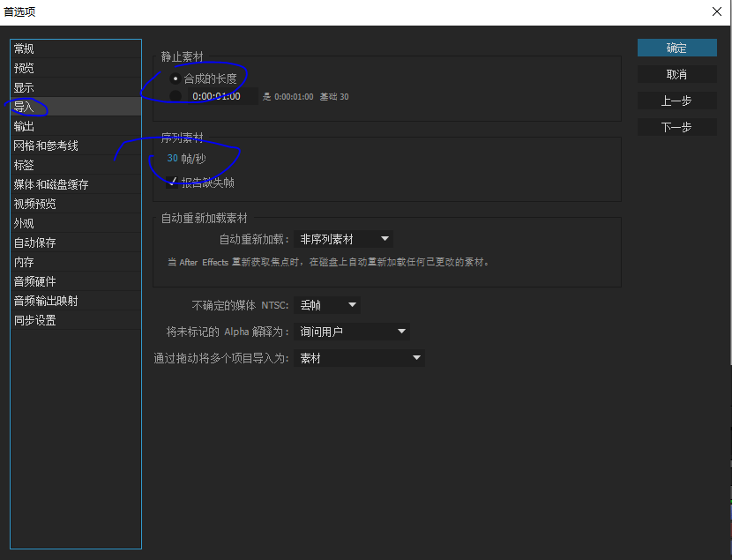The width and height of the screenshot is (732, 560).
Task: Open 视频预览 preferences
Action: point(76,204)
